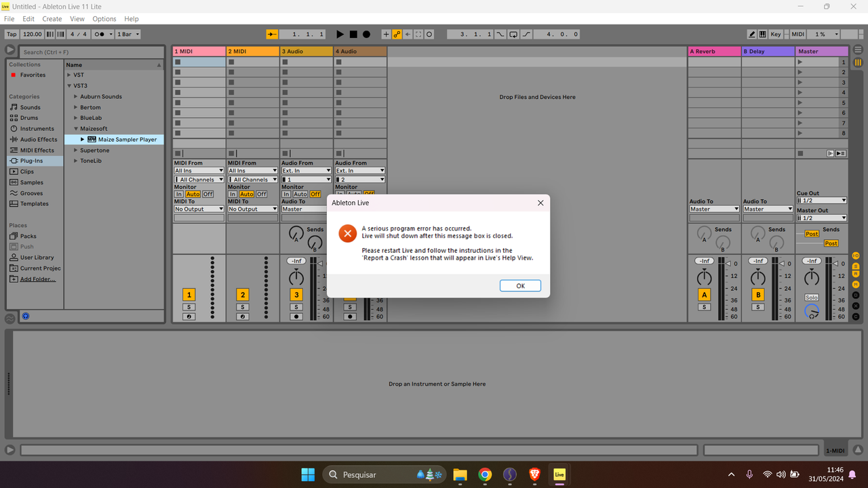Screen dimensions: 868x488
Task: Click the Windows Start button
Action: pos(308,474)
